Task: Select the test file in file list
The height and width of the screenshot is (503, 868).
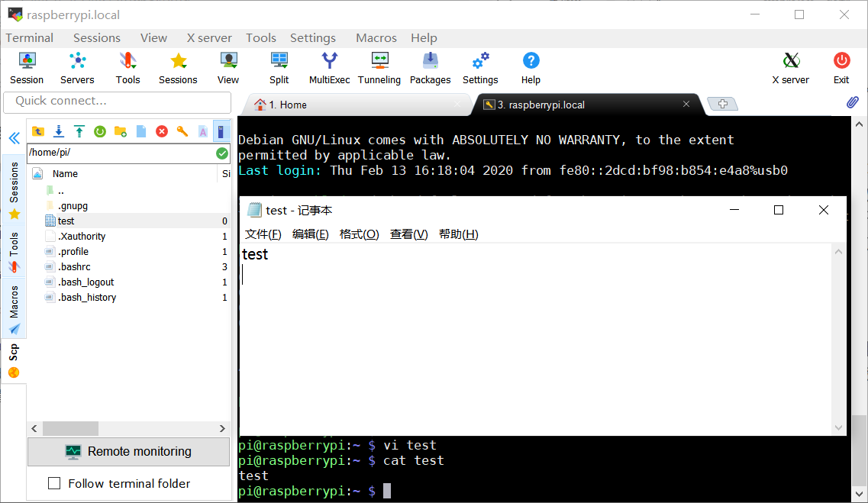Action: point(128,221)
